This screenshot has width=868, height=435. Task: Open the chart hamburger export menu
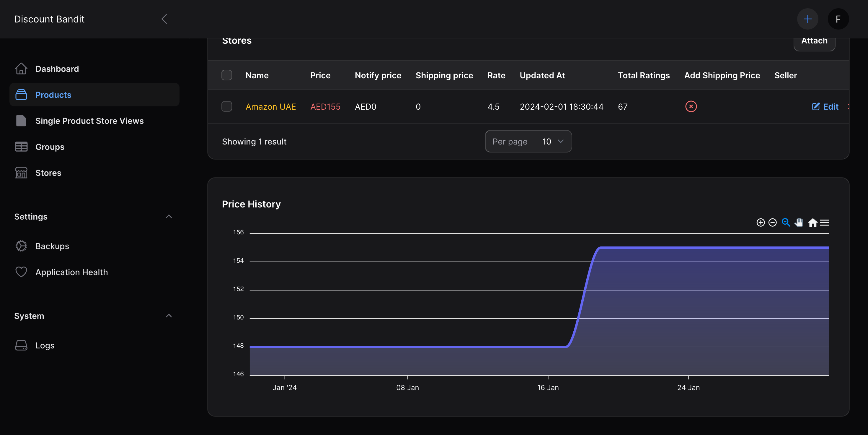click(825, 222)
